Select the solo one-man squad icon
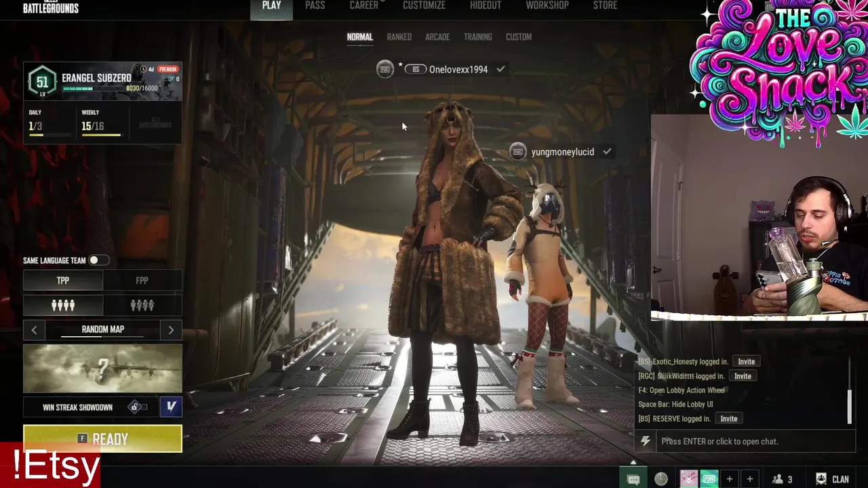The width and height of the screenshot is (868, 488). [142, 306]
